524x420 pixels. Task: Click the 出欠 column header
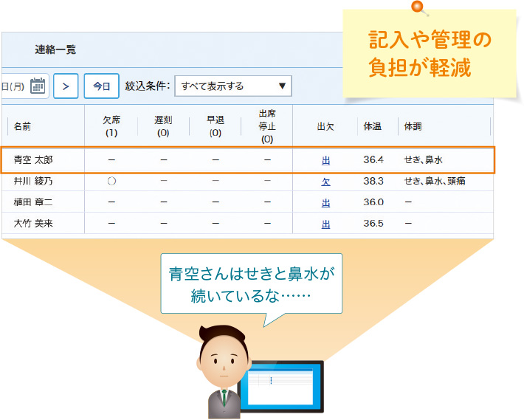[325, 126]
